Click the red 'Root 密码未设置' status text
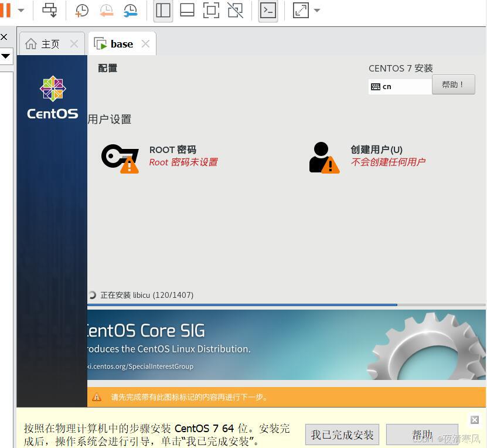Image resolution: width=487 pixels, height=448 pixels. coord(183,162)
